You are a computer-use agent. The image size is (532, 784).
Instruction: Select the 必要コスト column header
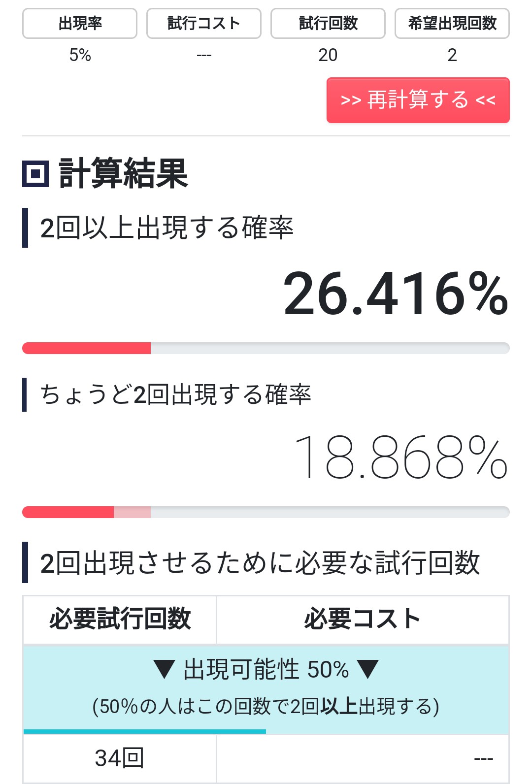click(x=363, y=619)
